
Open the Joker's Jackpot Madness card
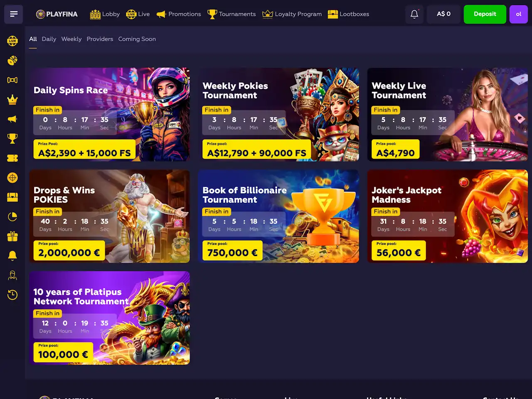click(x=448, y=216)
